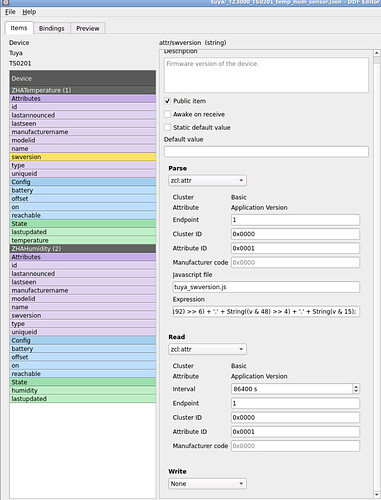Click the Read Interval field
This screenshot has height=500, width=381.
click(x=292, y=389)
